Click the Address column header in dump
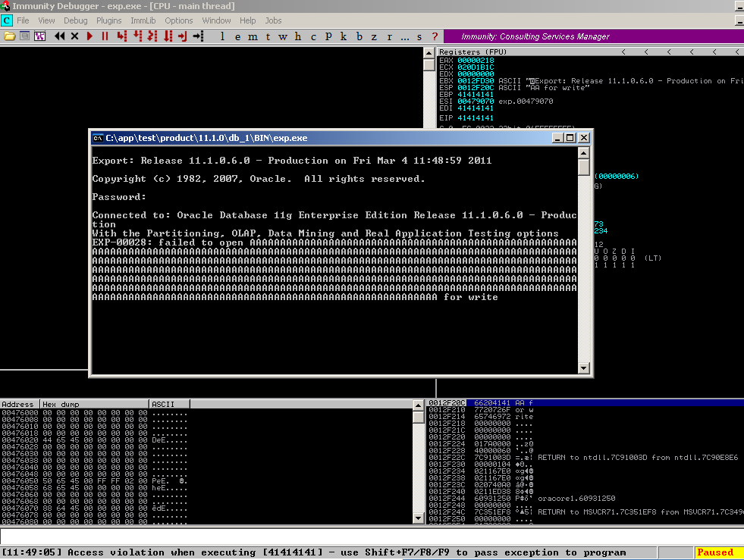 pos(20,404)
